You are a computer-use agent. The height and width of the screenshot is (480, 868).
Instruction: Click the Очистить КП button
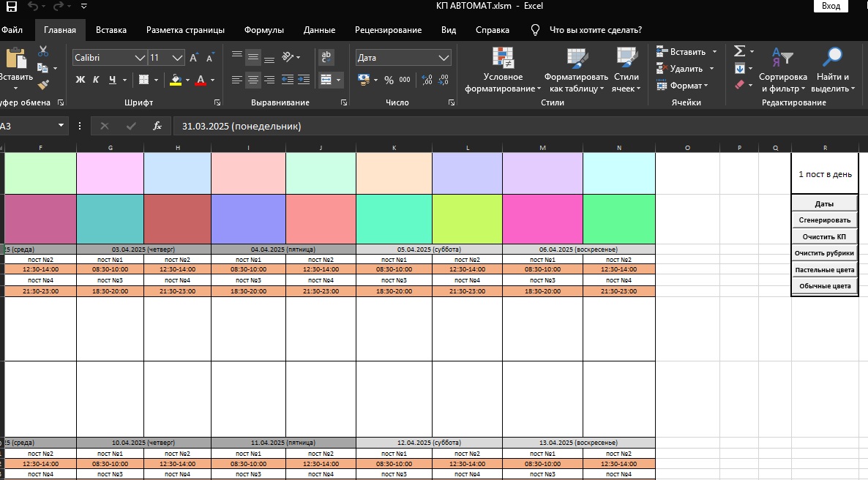tap(824, 236)
